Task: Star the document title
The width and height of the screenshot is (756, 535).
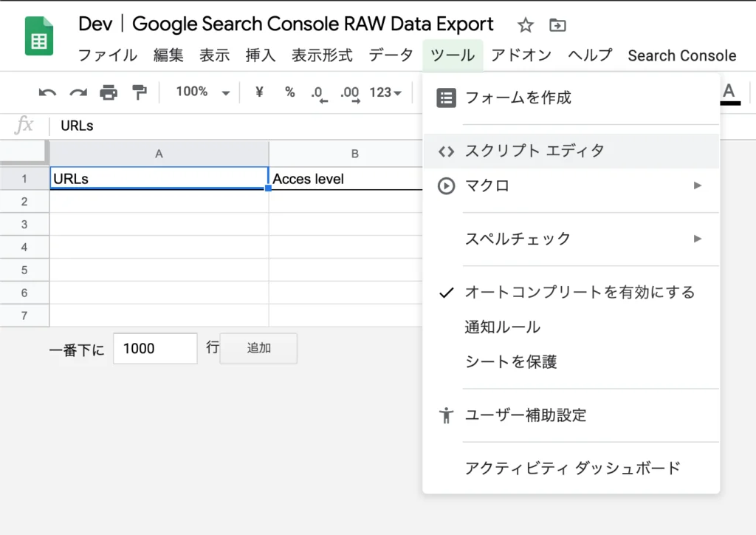Action: pyautogui.click(x=526, y=25)
